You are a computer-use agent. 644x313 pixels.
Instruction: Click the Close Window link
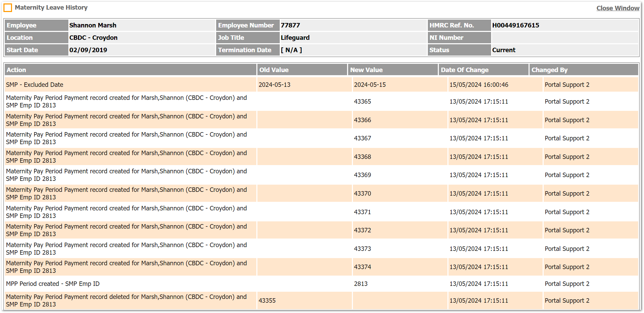pyautogui.click(x=618, y=8)
